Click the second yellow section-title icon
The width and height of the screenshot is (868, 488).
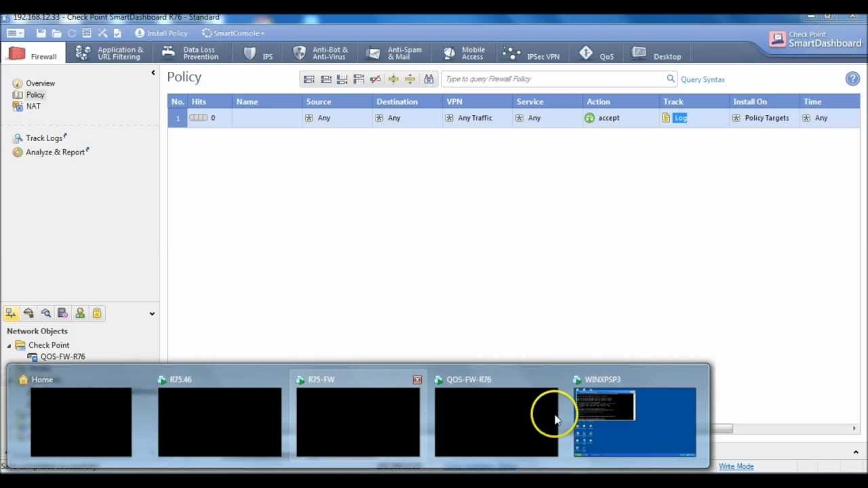pyautogui.click(x=410, y=79)
